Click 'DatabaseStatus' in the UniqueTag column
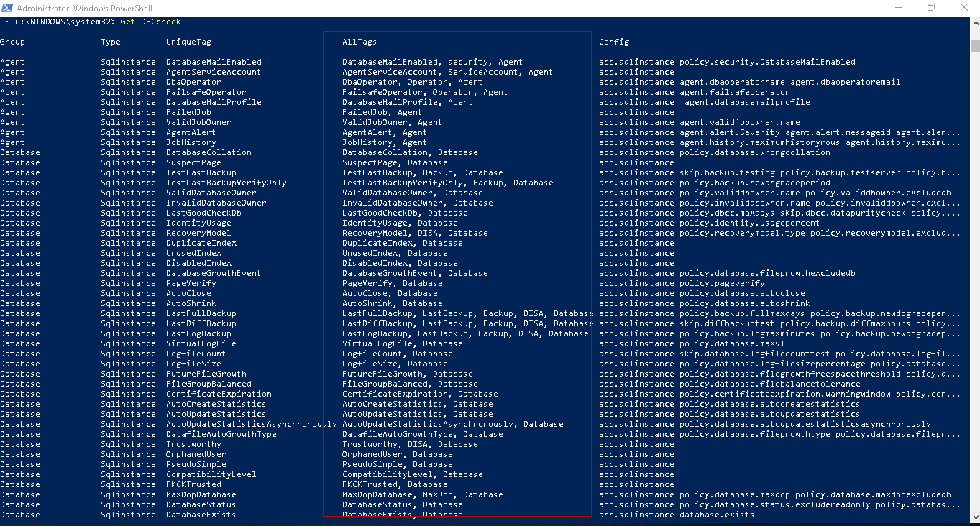Screen dimensions: 980x526 (201, 504)
